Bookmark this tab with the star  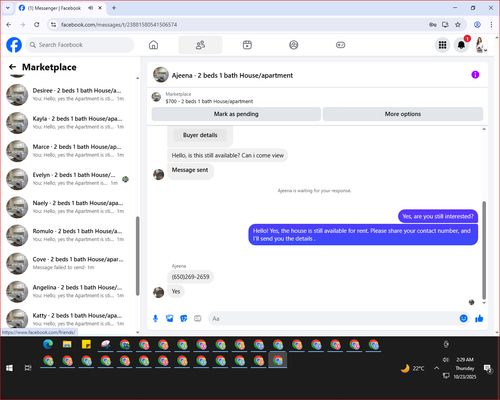coord(458,25)
